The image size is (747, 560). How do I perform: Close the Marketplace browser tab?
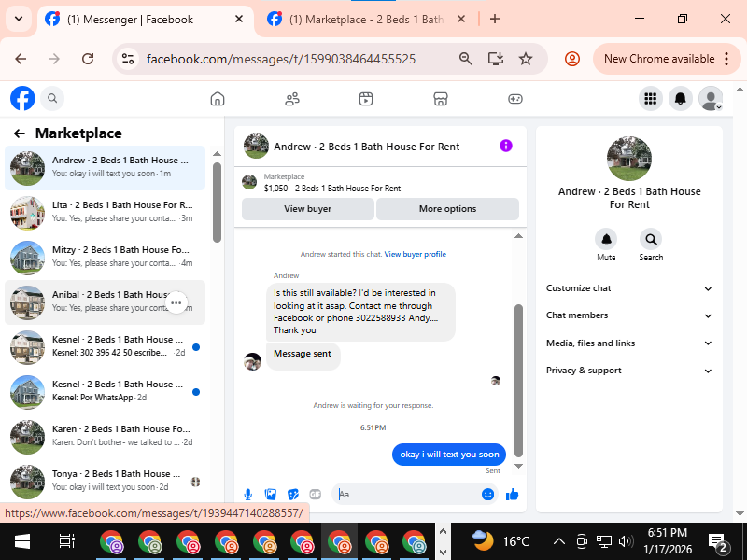coord(461,19)
